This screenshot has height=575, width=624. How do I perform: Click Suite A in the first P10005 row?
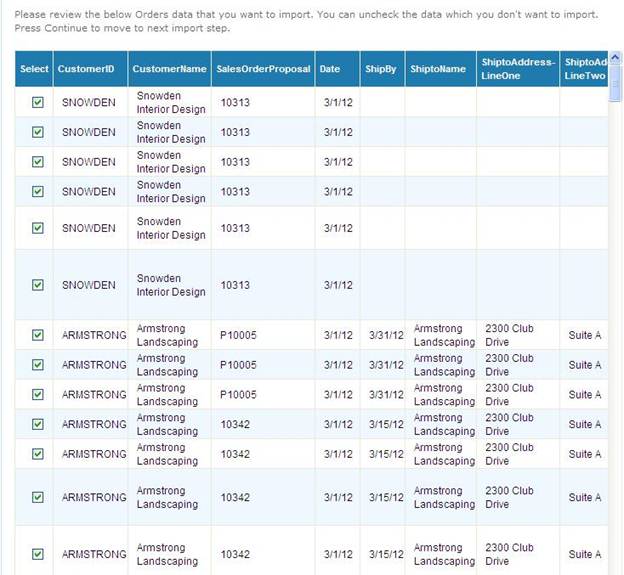coord(585,335)
